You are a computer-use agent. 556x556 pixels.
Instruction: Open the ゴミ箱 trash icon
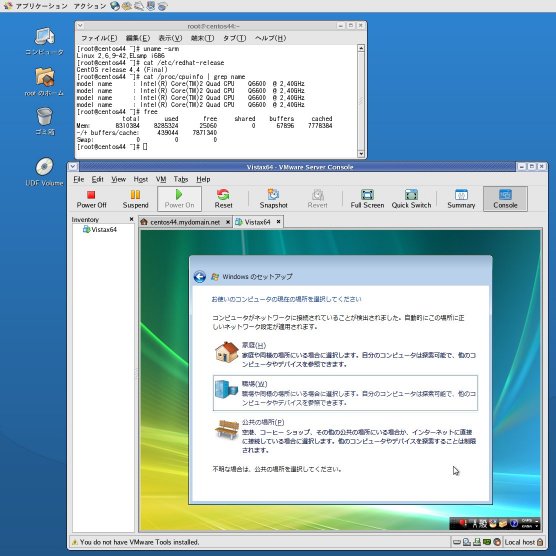[44, 121]
